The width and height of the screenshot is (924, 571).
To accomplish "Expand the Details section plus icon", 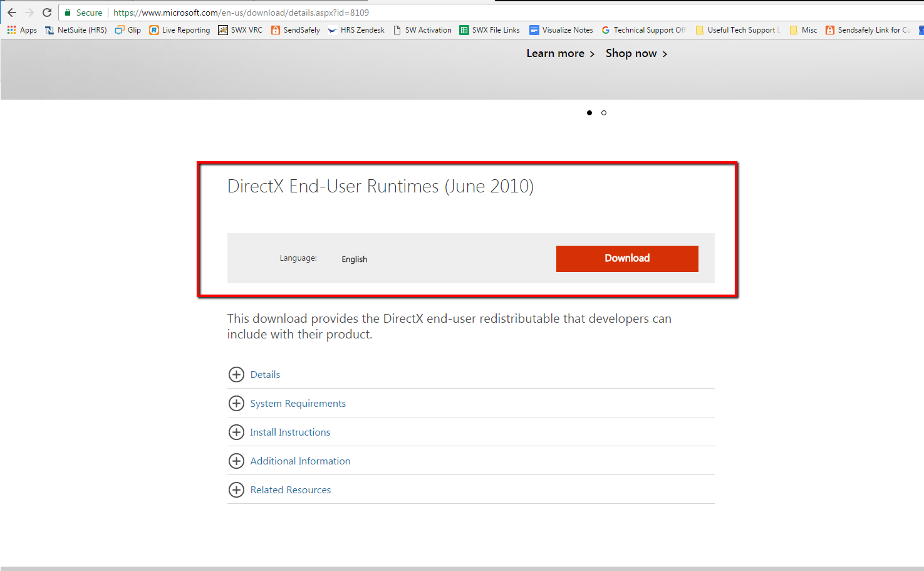I will [x=236, y=374].
